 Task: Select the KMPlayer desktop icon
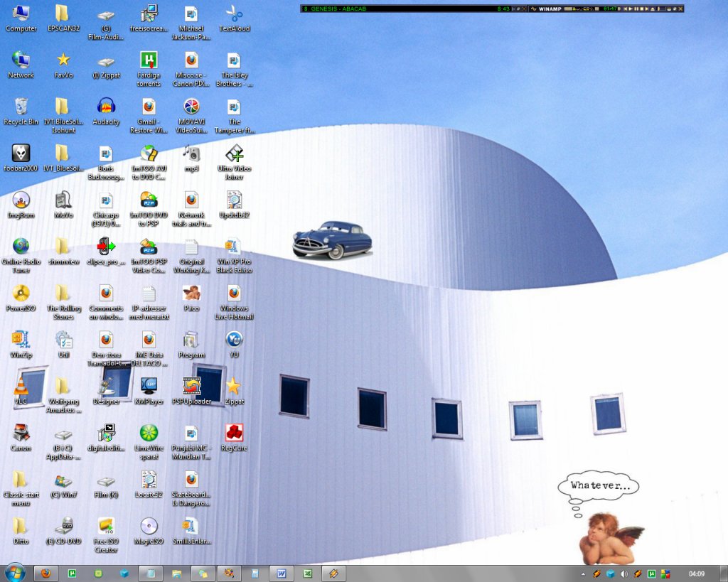click(149, 386)
